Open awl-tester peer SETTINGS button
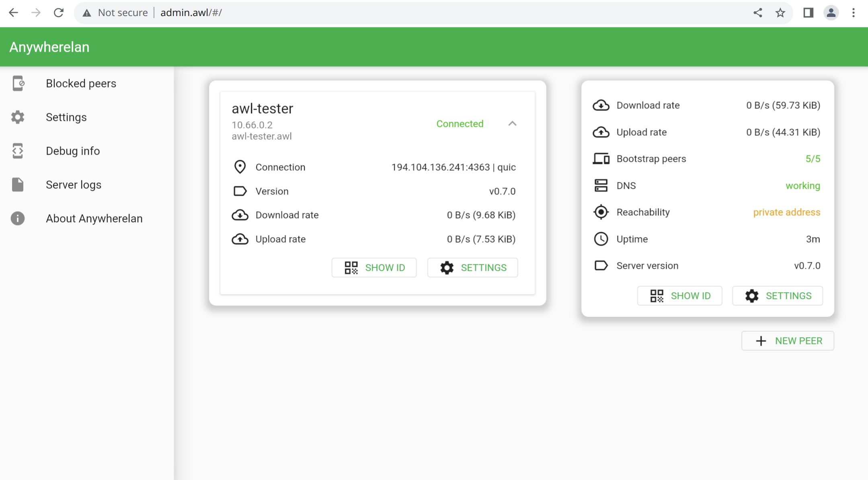868x480 pixels. [x=472, y=268]
